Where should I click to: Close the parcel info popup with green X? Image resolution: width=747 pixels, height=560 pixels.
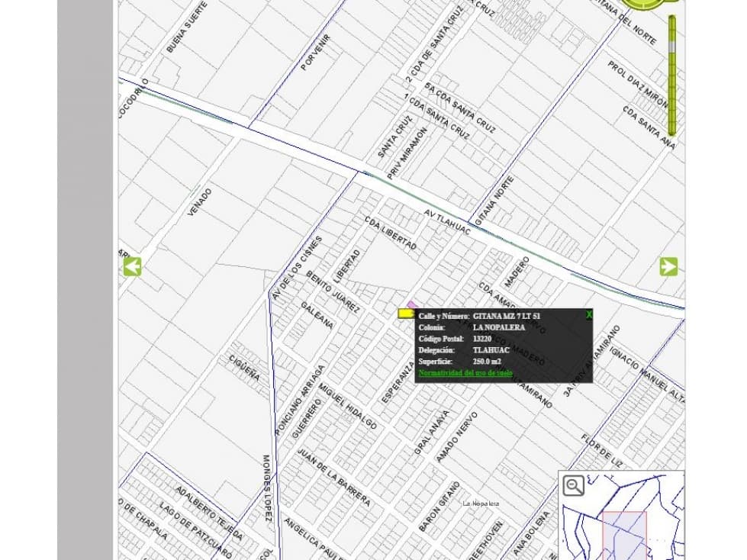589,314
